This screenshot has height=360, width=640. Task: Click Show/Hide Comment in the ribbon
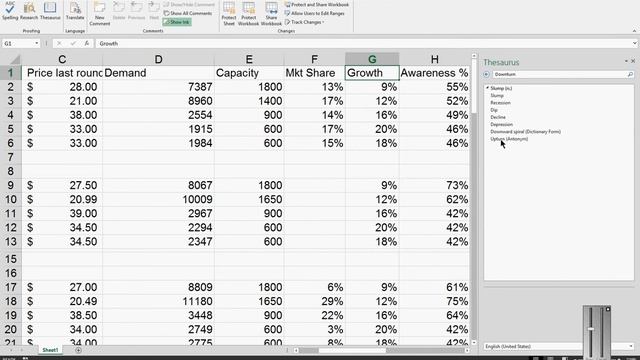tap(189, 4)
